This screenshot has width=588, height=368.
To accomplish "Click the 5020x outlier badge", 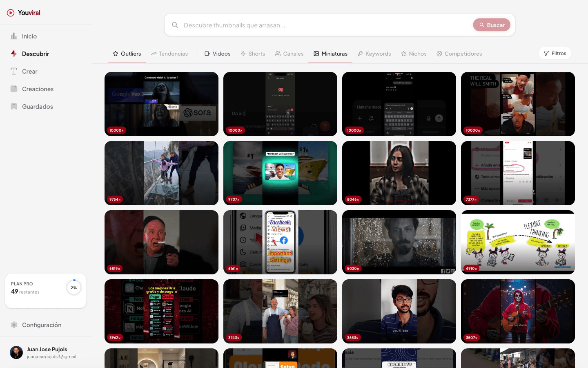I will click(x=353, y=269).
